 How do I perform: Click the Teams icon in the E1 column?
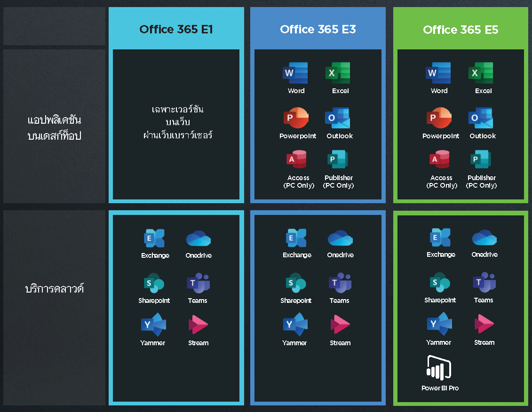[198, 282]
